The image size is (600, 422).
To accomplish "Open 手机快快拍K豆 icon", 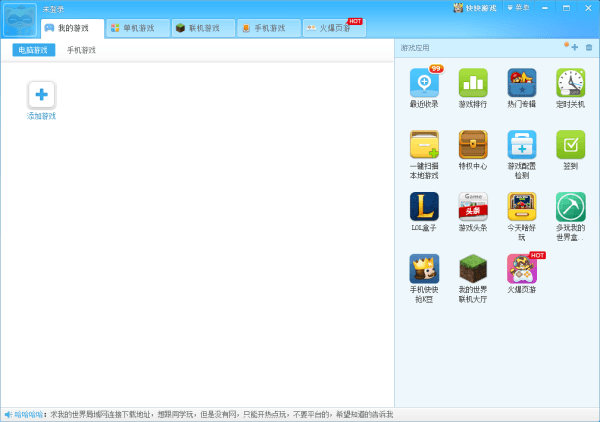I will click(x=424, y=269).
